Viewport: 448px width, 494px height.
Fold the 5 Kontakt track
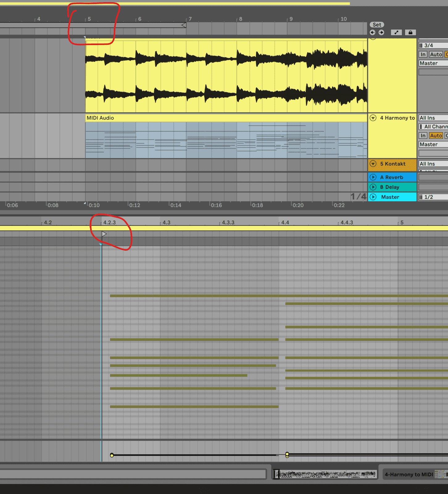tap(373, 164)
